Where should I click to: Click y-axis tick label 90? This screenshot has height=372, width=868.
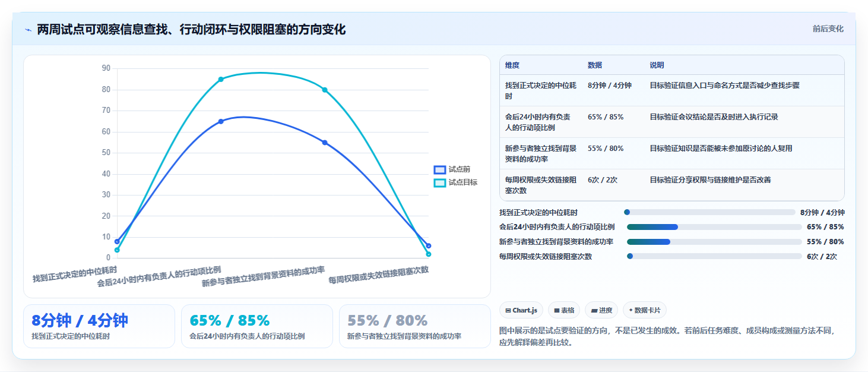point(106,68)
